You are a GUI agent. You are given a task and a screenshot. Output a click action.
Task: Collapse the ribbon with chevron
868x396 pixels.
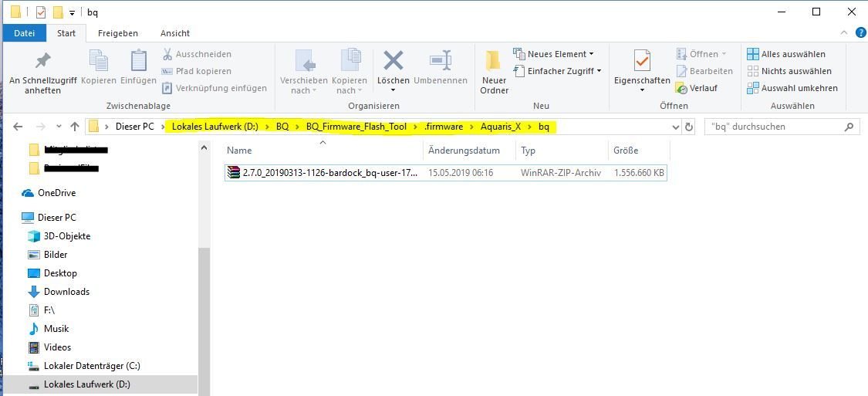tap(843, 33)
